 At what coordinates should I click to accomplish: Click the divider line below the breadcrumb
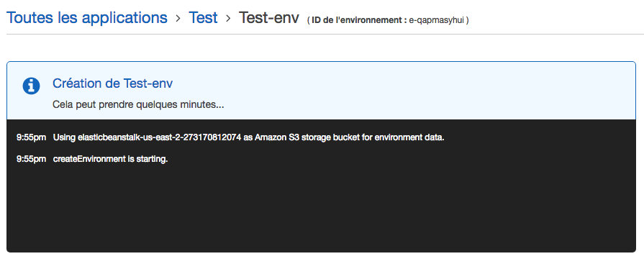322,35
